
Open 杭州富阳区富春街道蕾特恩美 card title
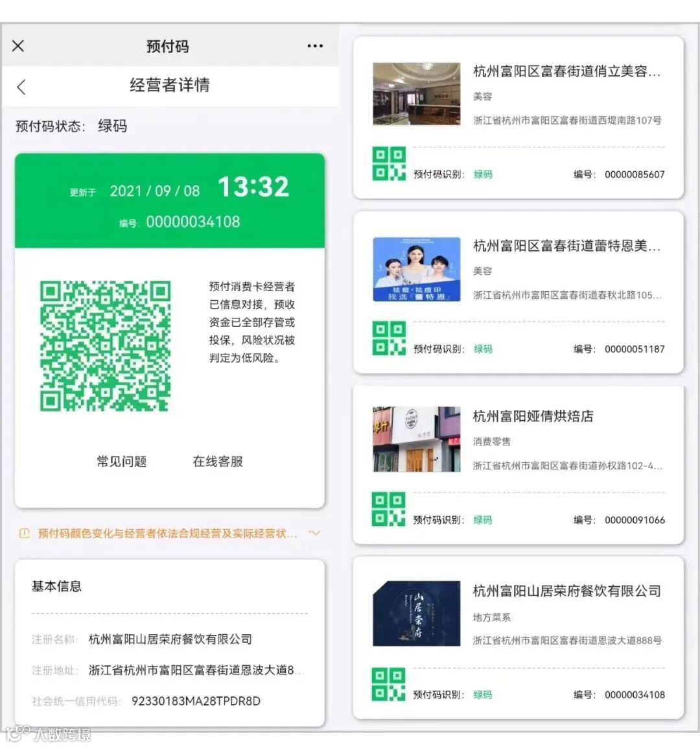tap(566, 246)
